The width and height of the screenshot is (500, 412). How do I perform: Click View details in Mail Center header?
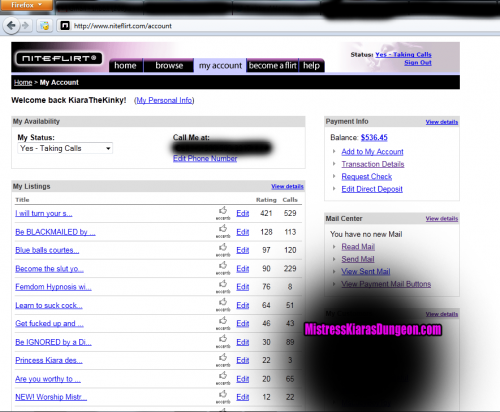click(442, 219)
